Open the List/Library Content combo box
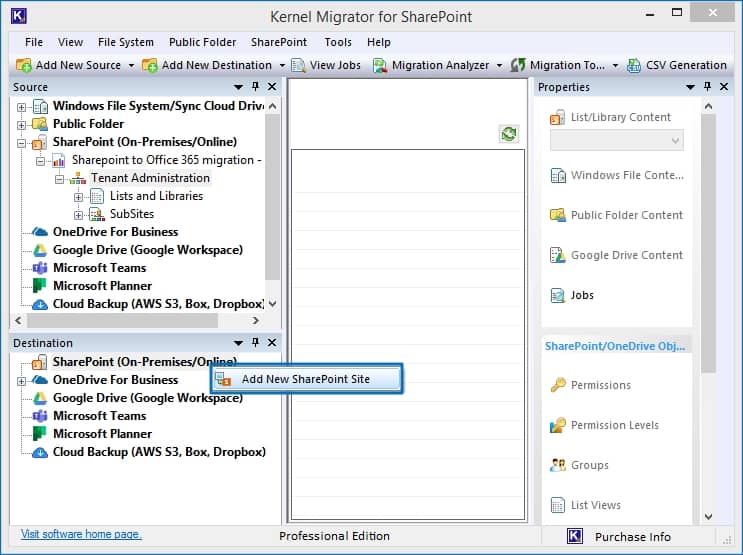Screen dimensions: 743x555 (x=616, y=140)
